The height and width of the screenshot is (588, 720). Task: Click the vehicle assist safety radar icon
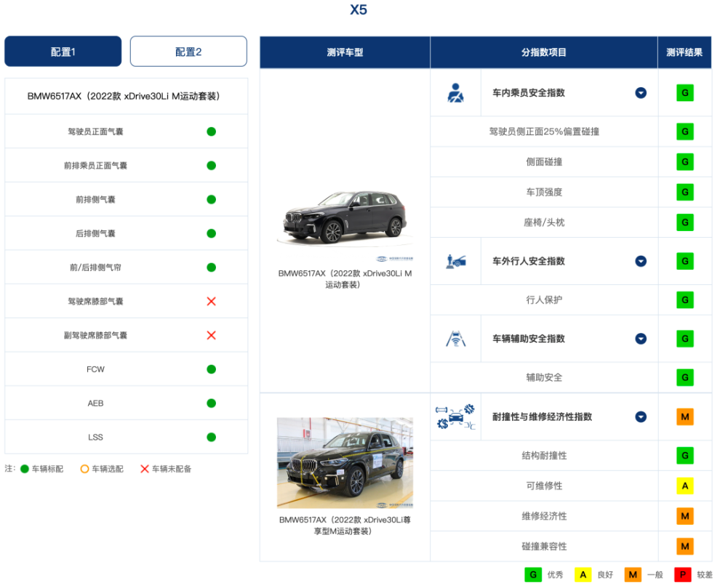coord(456,339)
